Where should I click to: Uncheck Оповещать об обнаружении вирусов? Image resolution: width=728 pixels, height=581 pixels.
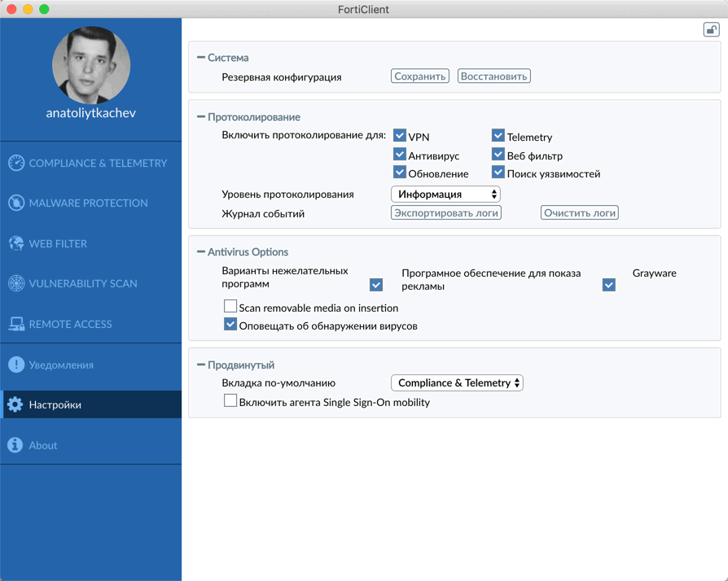coord(230,324)
